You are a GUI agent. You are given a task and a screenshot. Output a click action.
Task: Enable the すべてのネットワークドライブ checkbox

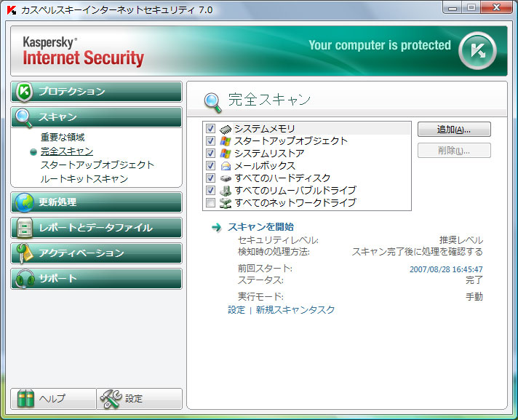coord(210,202)
